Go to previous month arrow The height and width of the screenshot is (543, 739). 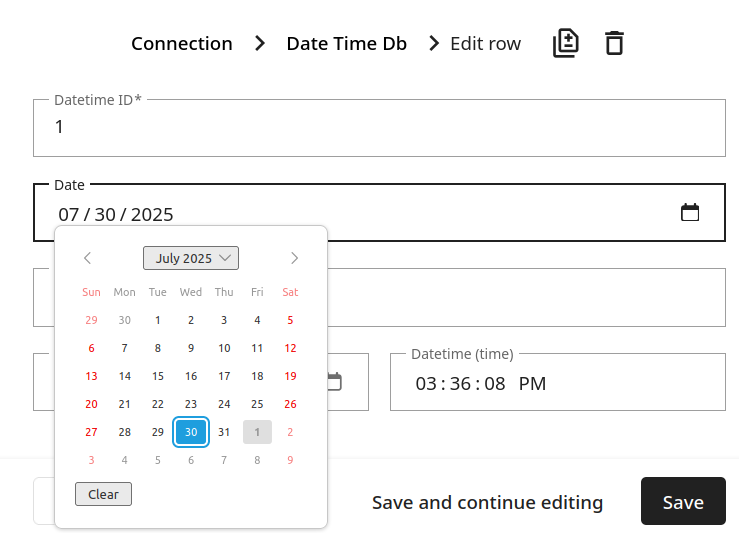pos(87,258)
